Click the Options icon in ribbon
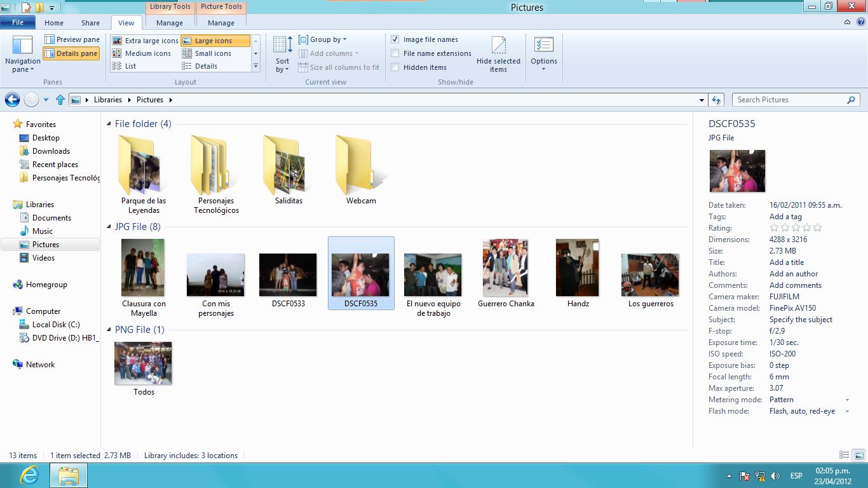 coord(543,46)
